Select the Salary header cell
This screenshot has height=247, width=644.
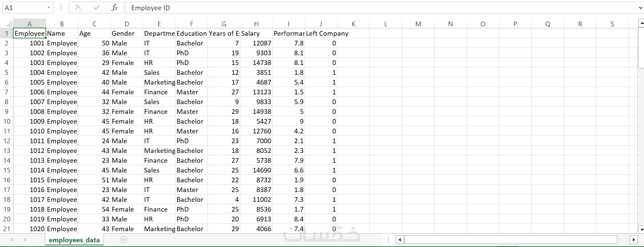[x=256, y=33]
